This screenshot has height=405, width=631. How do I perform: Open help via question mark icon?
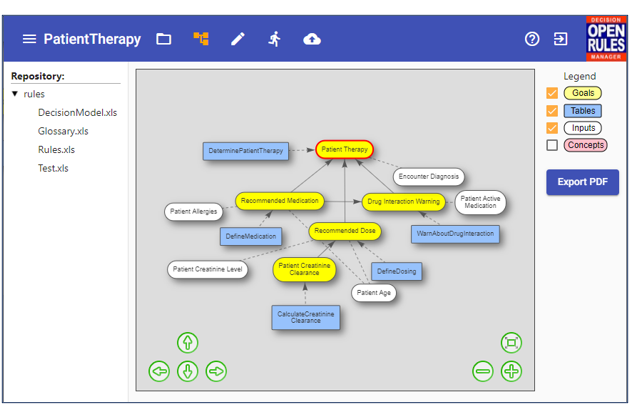pos(532,39)
